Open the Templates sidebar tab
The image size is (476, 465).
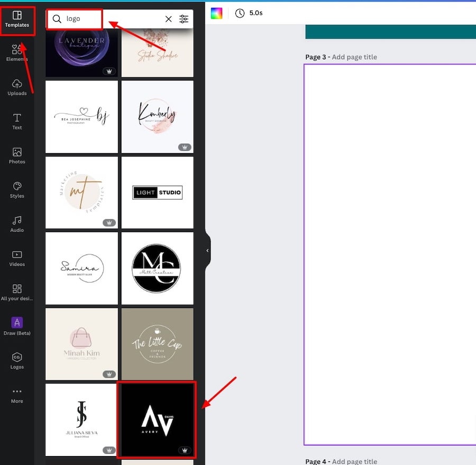(17, 19)
